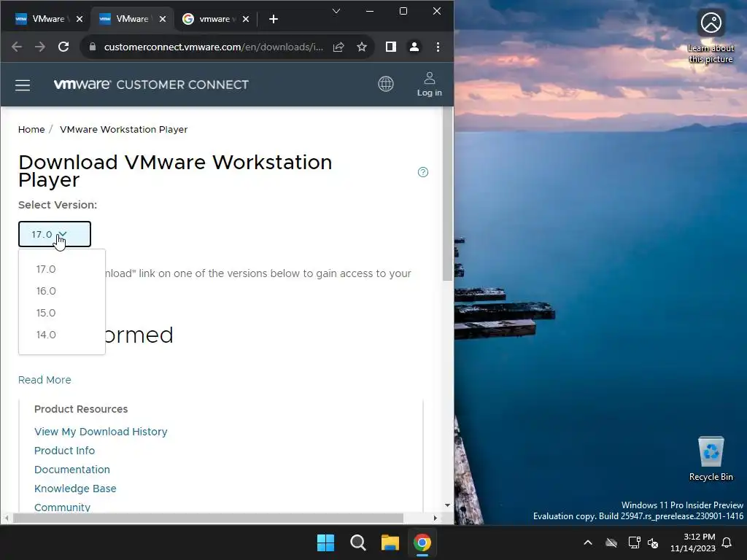Click the globe language selector icon
The image size is (747, 560).
point(386,84)
